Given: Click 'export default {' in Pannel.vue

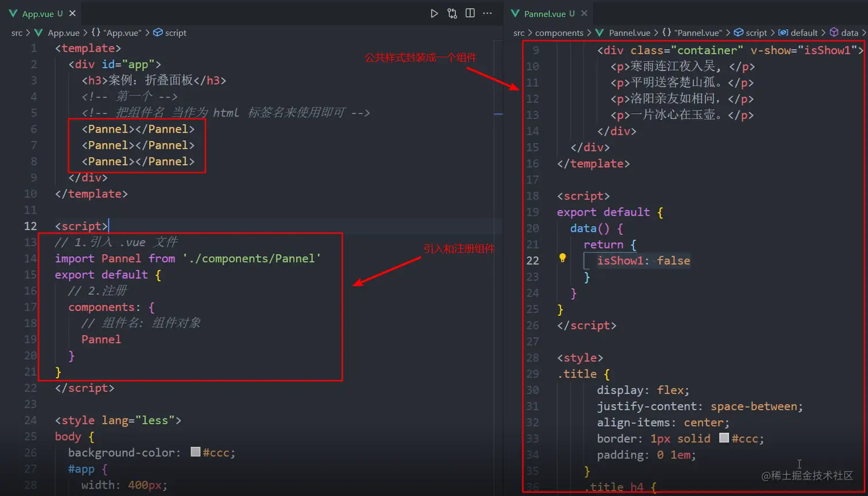Looking at the screenshot, I should coord(610,212).
